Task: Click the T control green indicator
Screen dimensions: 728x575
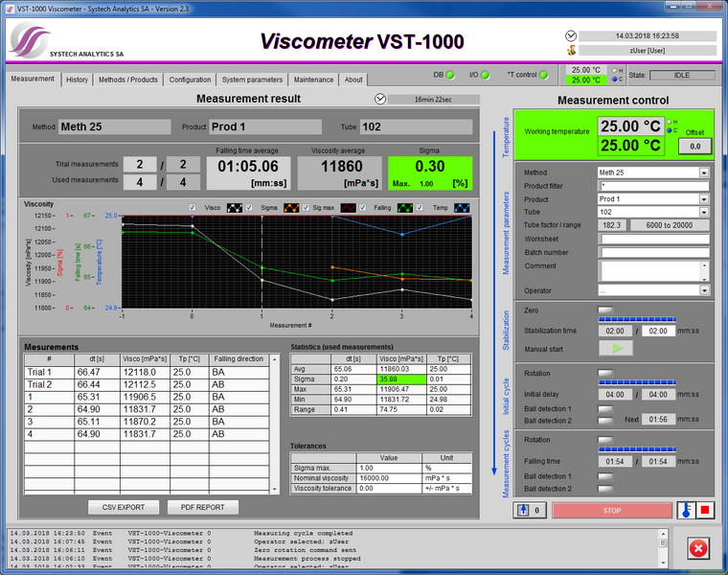Action: (x=543, y=75)
